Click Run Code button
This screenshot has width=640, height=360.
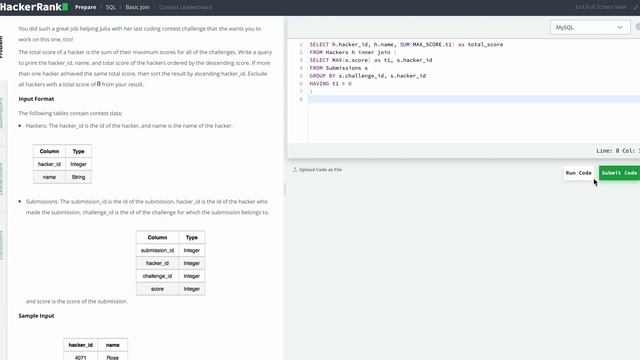coord(578,173)
